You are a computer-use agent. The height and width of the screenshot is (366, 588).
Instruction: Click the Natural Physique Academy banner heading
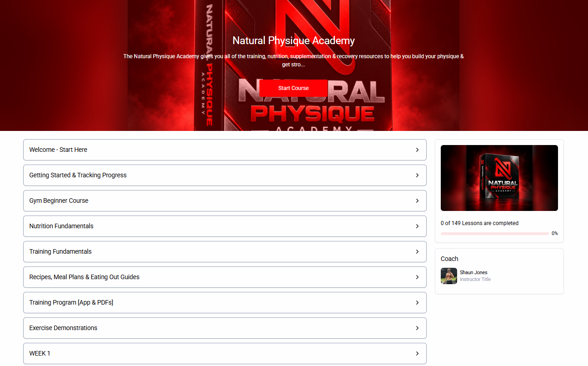point(294,40)
